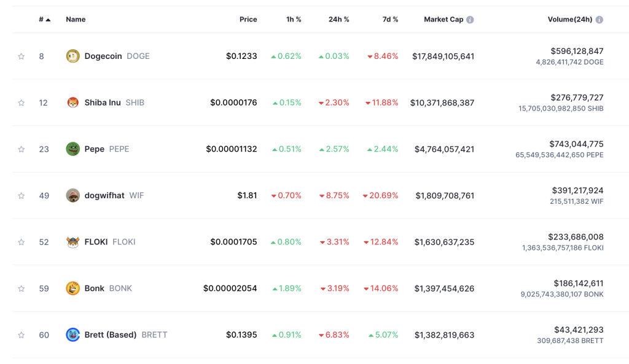629x364 pixels.
Task: Click Bonk market cap $1,397,454,626
Action: pyautogui.click(x=445, y=288)
